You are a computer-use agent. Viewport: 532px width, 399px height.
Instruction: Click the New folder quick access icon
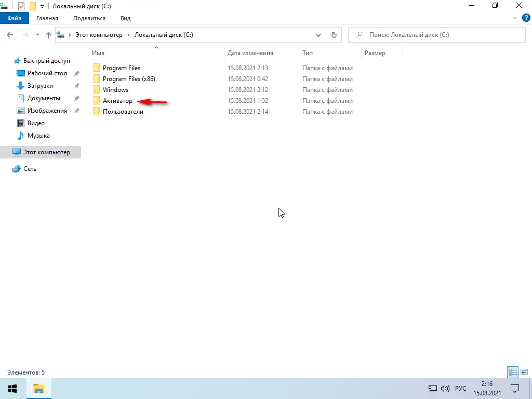[x=33, y=6]
